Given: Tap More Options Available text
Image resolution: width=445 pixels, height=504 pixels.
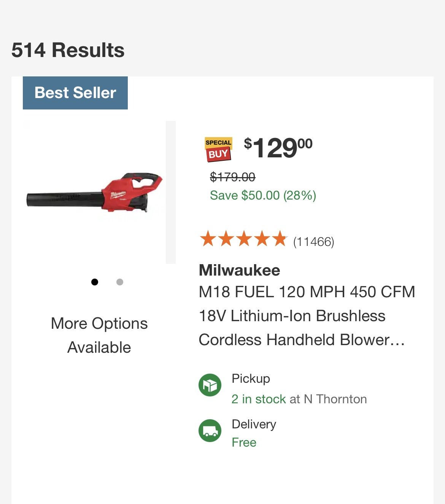Looking at the screenshot, I should pyautogui.click(x=99, y=335).
